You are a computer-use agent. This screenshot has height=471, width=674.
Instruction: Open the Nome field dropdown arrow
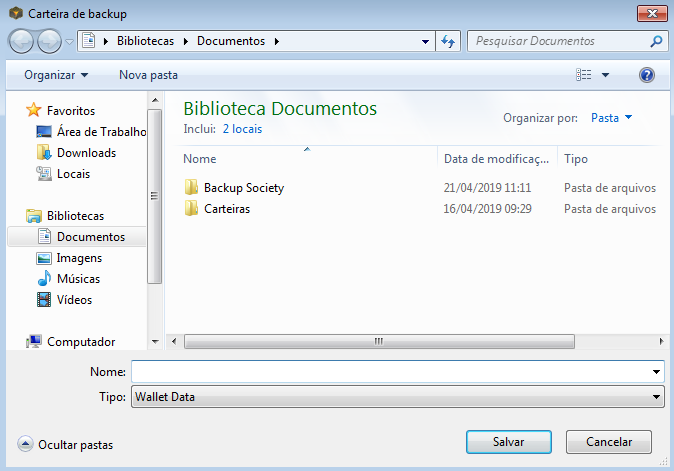[x=656, y=372]
